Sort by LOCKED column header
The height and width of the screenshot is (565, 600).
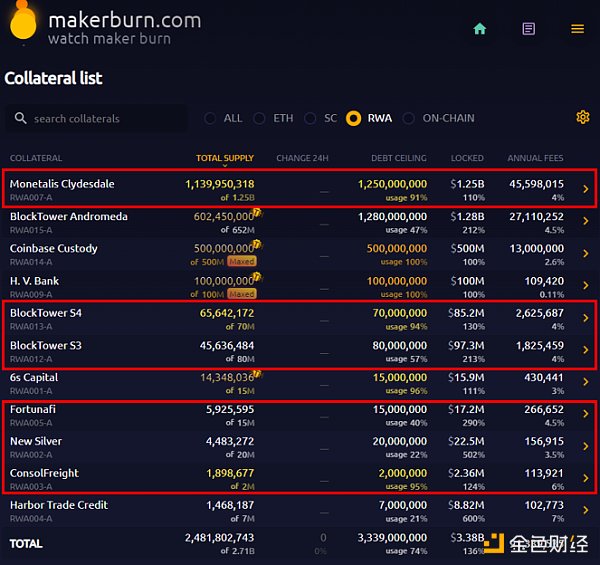point(467,158)
